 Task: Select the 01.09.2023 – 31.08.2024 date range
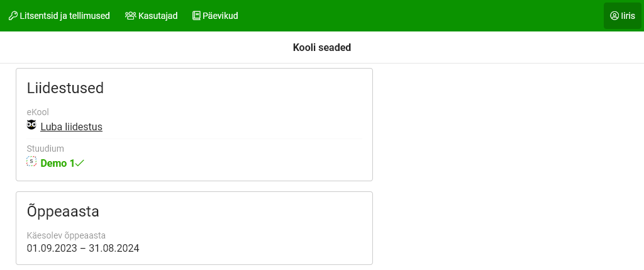[83, 248]
